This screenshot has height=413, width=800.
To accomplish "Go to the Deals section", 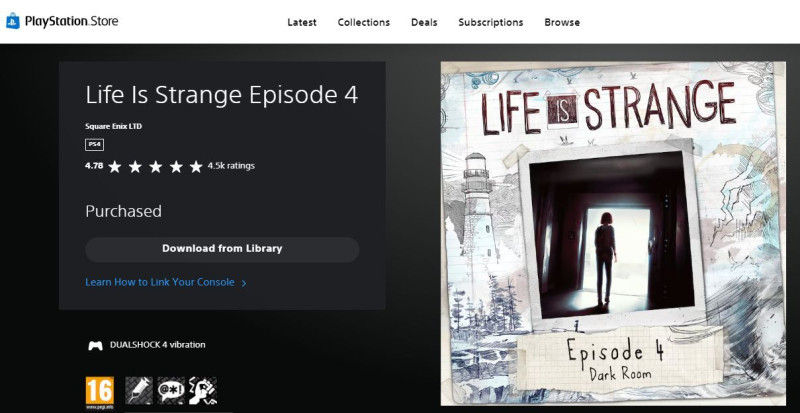I will (424, 22).
